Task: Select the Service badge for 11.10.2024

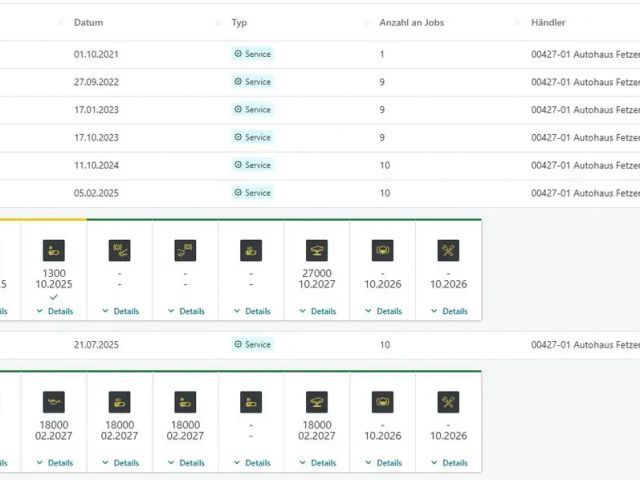Action: (x=252, y=165)
